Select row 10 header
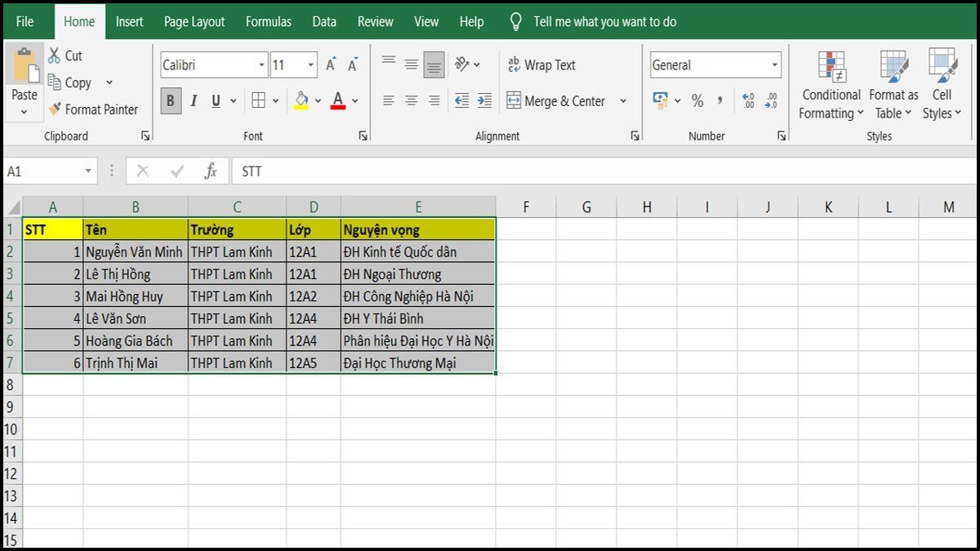Image resolution: width=980 pixels, height=551 pixels. (11, 429)
